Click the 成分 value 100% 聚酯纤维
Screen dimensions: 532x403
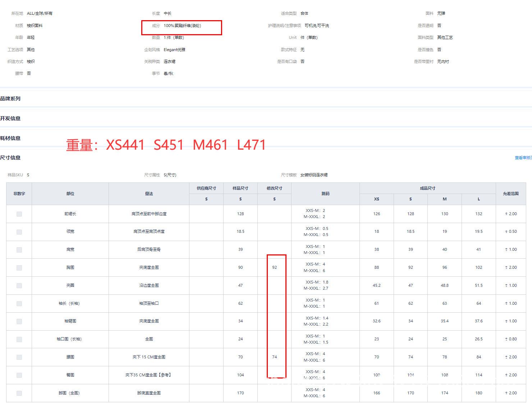coord(182,26)
